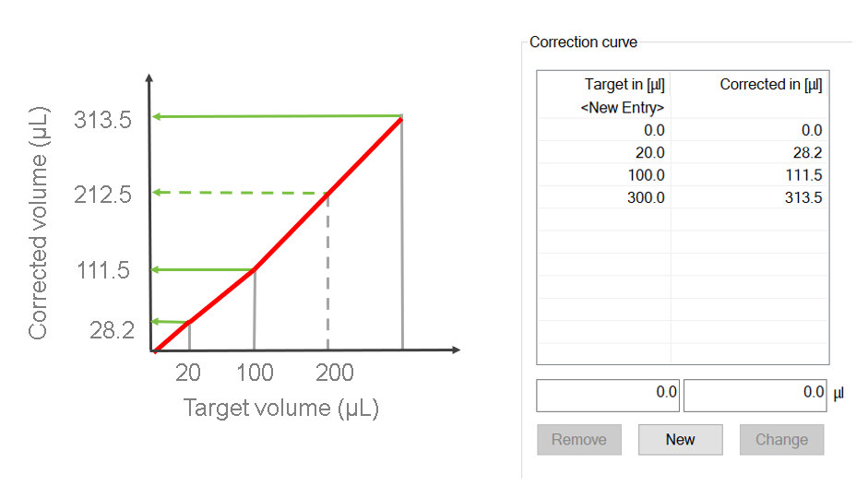The width and height of the screenshot is (868, 486).
Task: Click the New button
Action: pos(680,440)
